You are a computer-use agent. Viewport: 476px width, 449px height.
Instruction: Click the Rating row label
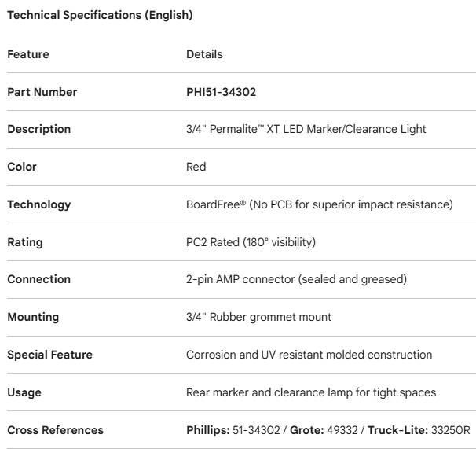tap(25, 242)
